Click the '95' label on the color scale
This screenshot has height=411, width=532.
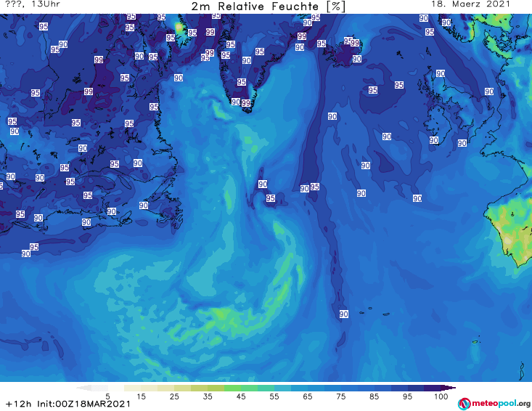[407, 396]
